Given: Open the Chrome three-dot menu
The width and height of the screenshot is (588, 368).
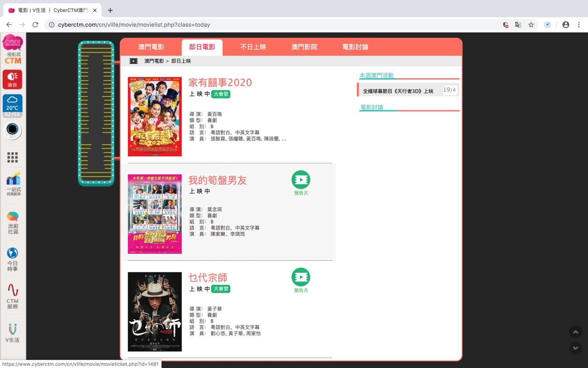Looking at the screenshot, I should 579,25.
